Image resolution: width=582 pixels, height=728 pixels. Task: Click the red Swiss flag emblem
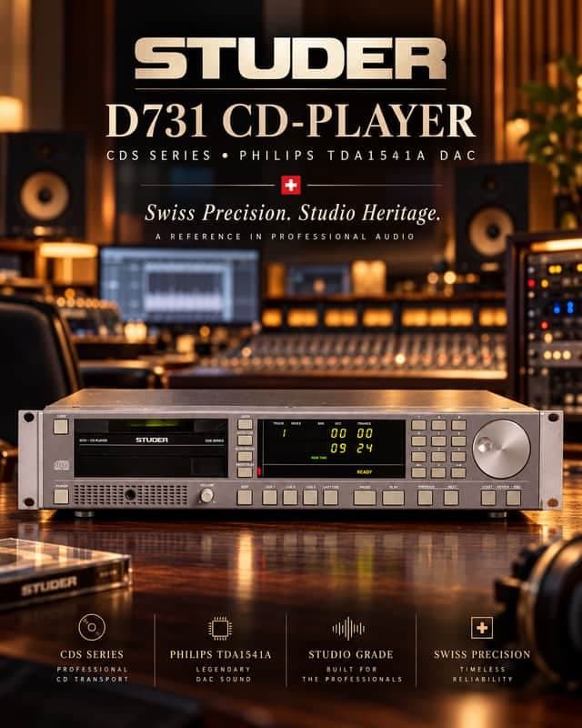[x=290, y=185]
